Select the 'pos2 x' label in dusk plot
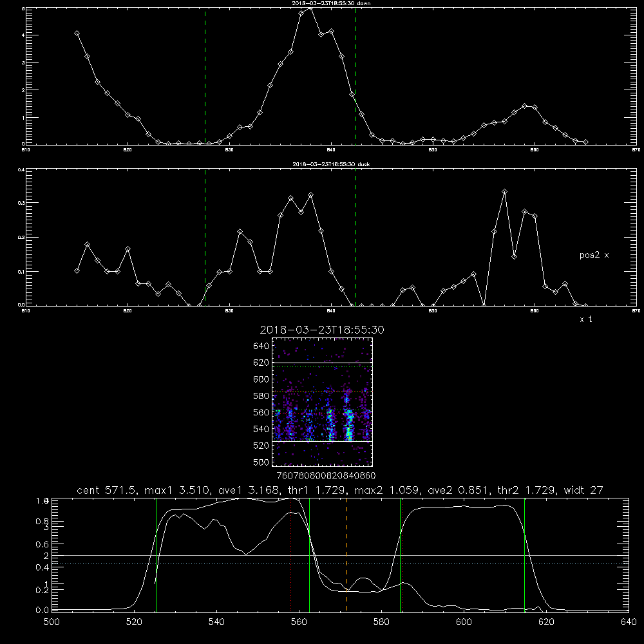 [x=594, y=255]
